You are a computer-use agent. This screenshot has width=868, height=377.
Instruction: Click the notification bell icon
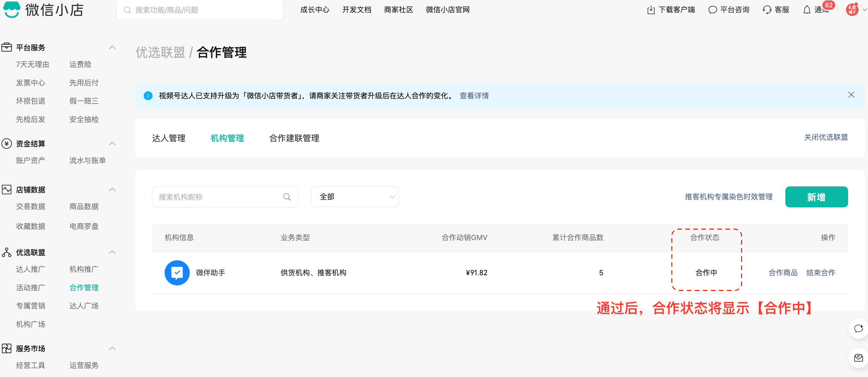pyautogui.click(x=807, y=10)
